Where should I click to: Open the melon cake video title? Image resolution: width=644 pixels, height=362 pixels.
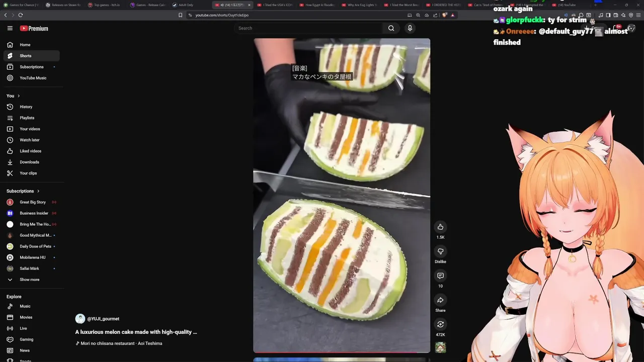[x=136, y=332]
